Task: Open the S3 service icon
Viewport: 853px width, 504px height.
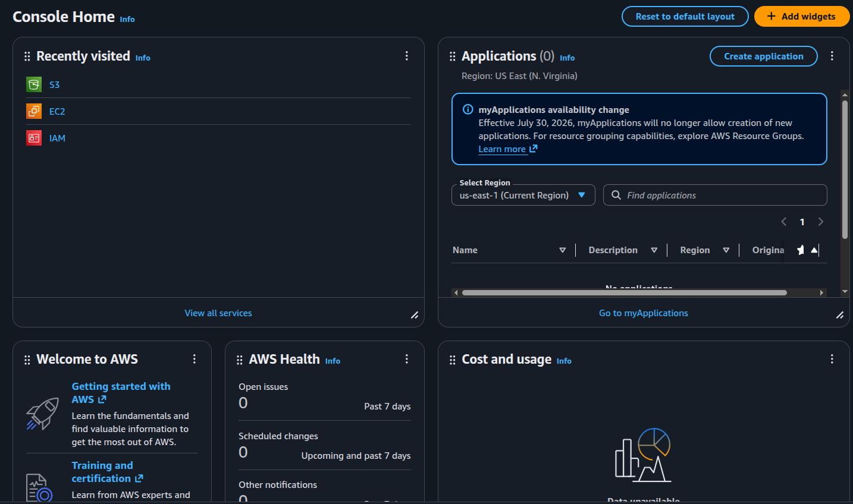Action: (34, 84)
